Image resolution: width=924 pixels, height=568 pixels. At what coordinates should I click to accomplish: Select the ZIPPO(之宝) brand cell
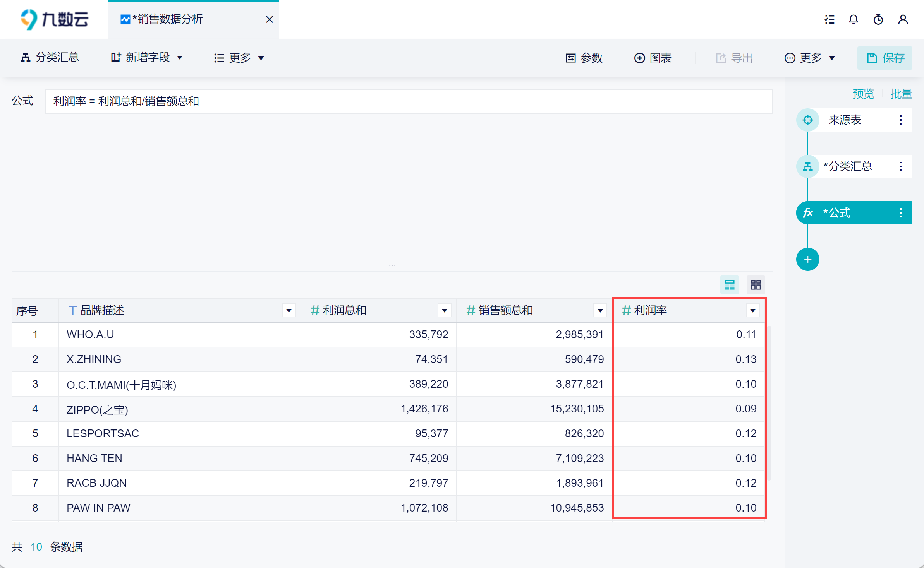pos(180,409)
